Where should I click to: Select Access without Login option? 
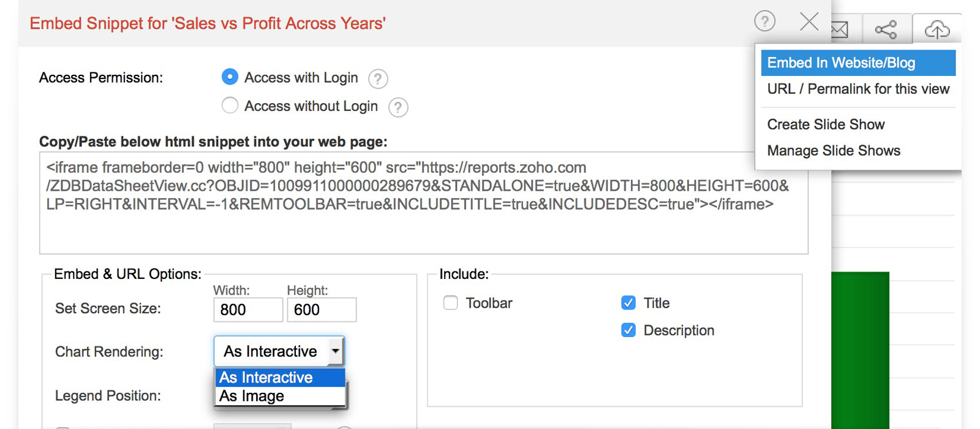[230, 105]
